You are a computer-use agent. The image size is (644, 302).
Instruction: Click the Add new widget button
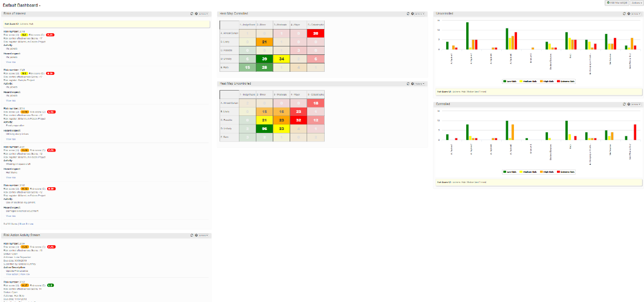pyautogui.click(x=616, y=3)
